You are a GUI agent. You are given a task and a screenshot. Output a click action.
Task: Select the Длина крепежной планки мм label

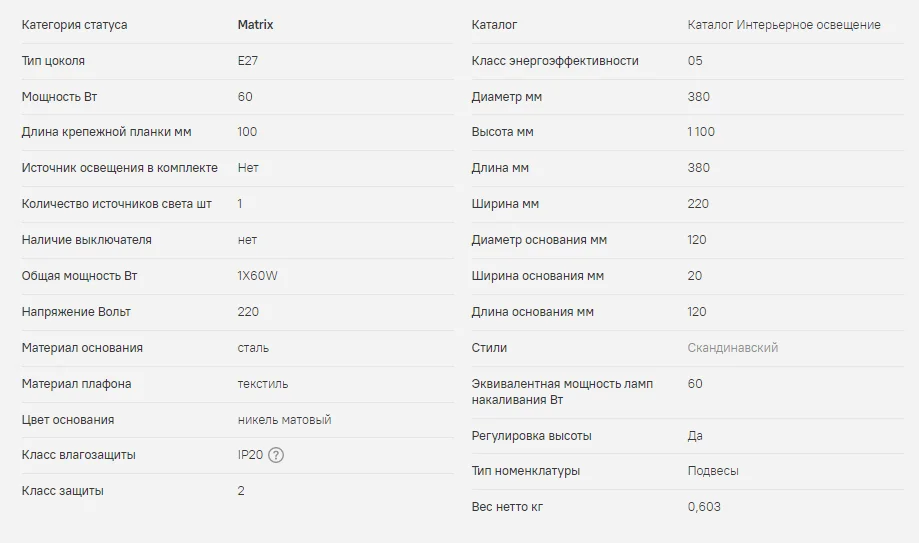[106, 132]
